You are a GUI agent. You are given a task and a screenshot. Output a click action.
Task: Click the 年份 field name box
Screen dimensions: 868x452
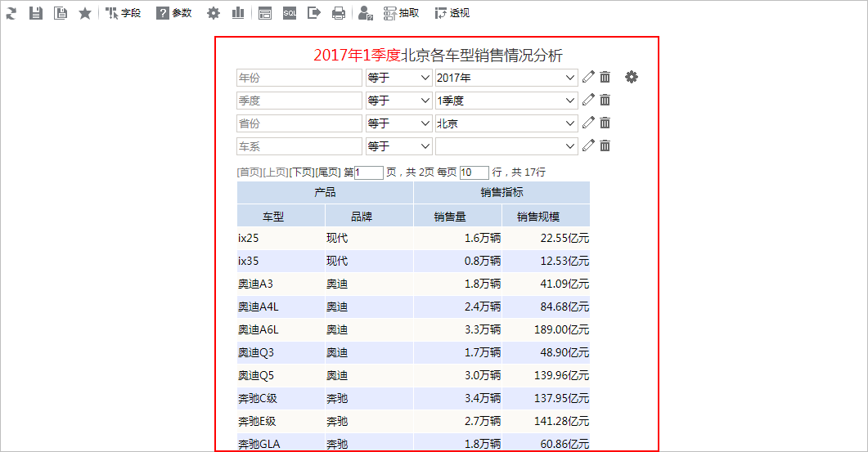(299, 78)
